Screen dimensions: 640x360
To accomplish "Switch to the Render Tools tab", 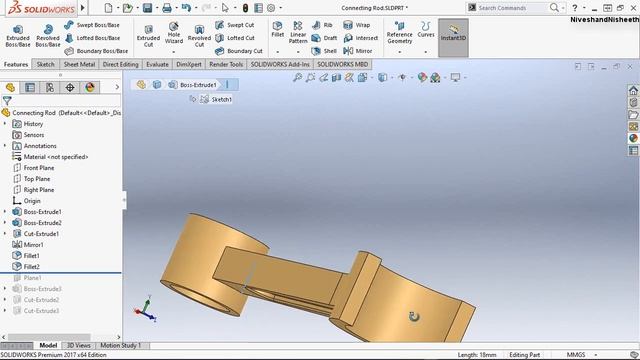I will (226, 64).
